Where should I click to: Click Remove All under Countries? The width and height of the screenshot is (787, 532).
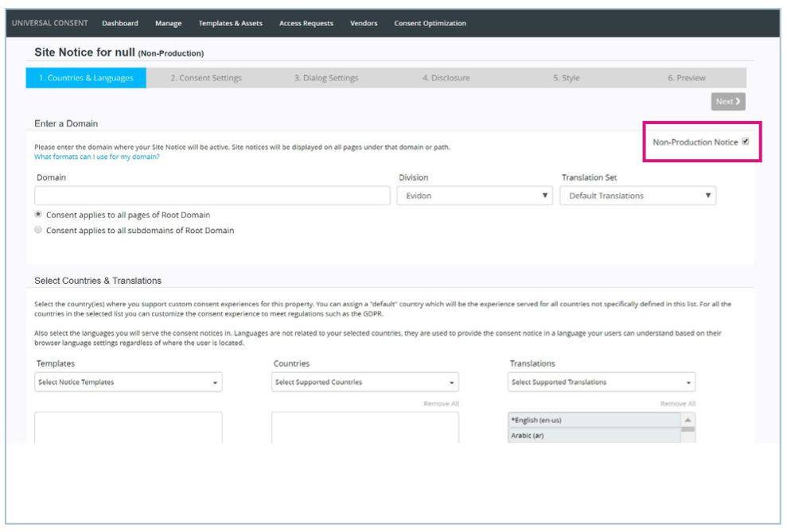tap(441, 404)
